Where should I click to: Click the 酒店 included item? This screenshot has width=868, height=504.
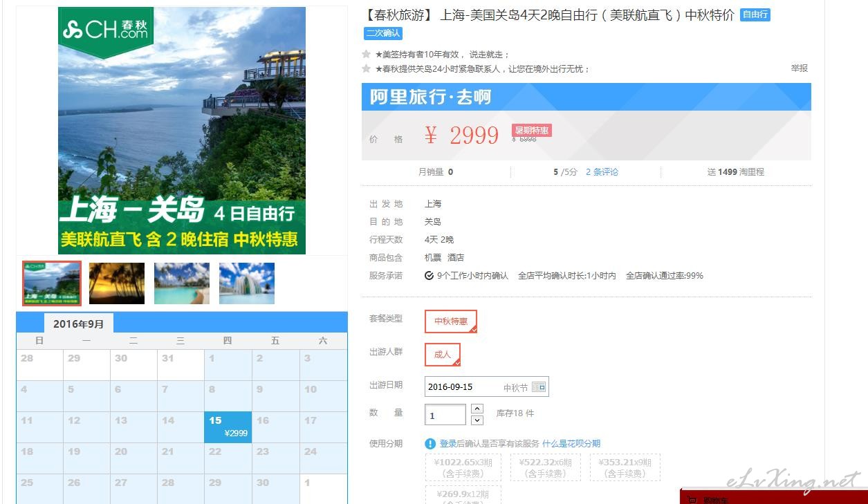click(456, 258)
